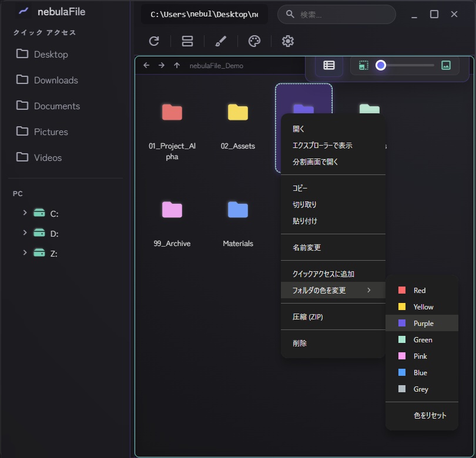476x458 pixels.
Task: Pick the Pink folder color
Action: (x=422, y=356)
